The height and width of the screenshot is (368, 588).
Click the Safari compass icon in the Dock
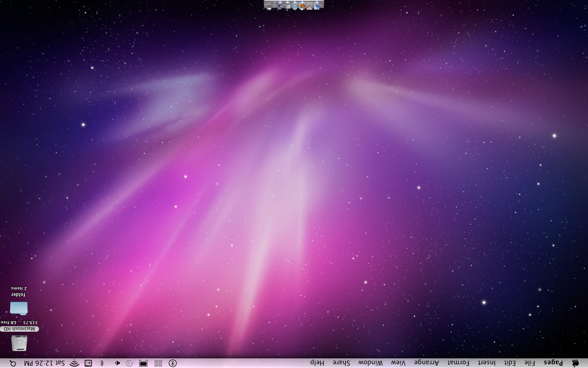point(294,7)
